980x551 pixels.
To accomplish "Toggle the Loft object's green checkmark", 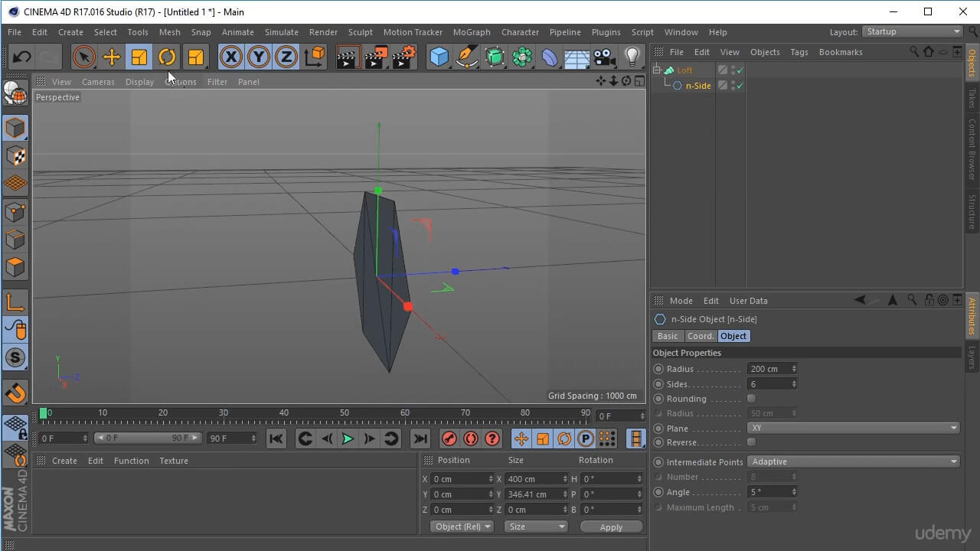I will [740, 70].
